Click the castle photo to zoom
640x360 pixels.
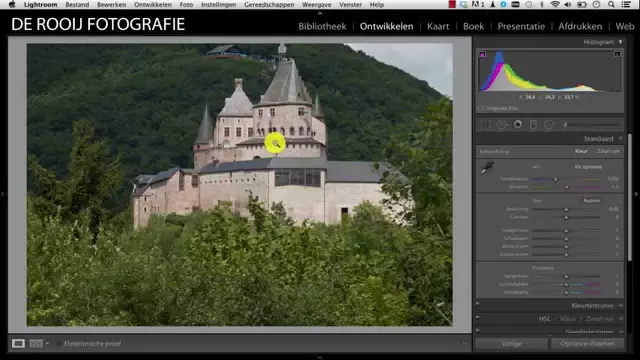240,184
